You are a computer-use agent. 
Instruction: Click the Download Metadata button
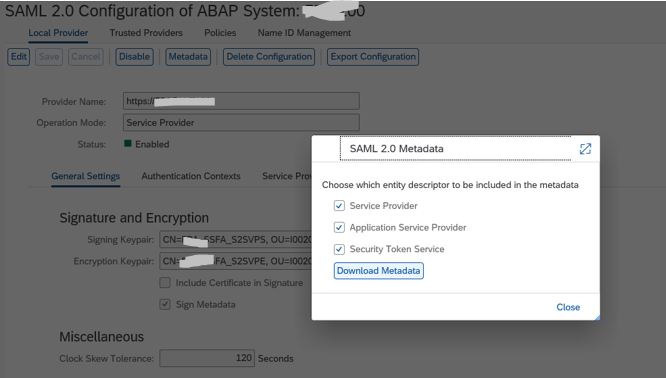(x=378, y=271)
